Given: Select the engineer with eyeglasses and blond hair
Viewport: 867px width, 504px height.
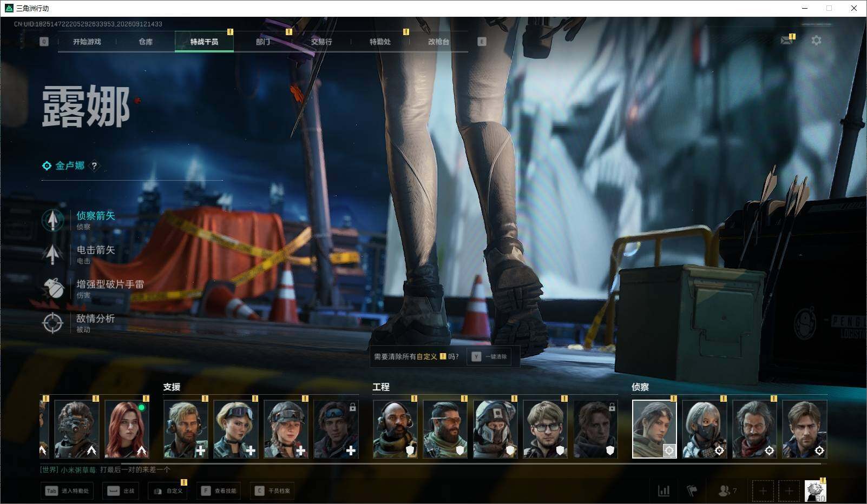Looking at the screenshot, I should (x=545, y=429).
